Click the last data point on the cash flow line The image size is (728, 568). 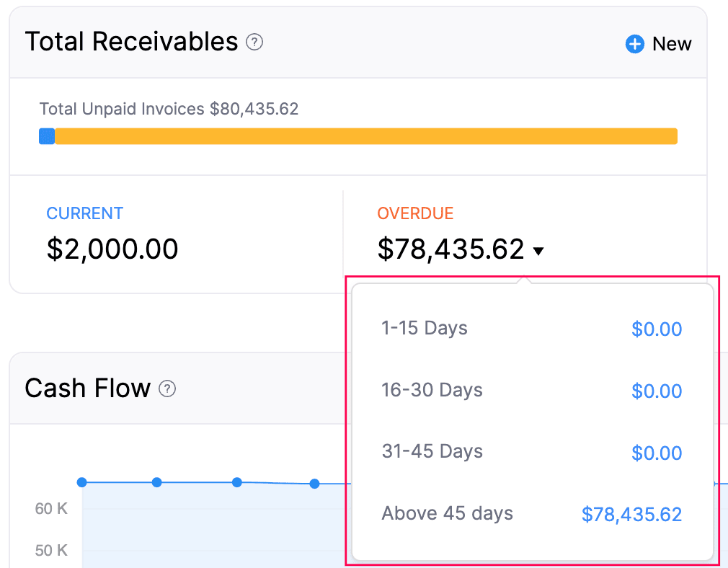pos(314,484)
